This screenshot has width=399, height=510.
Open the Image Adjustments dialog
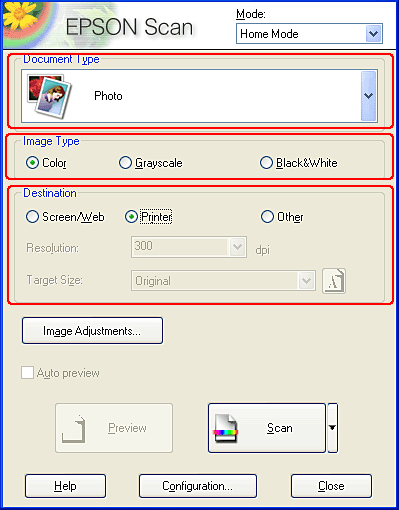(x=92, y=331)
